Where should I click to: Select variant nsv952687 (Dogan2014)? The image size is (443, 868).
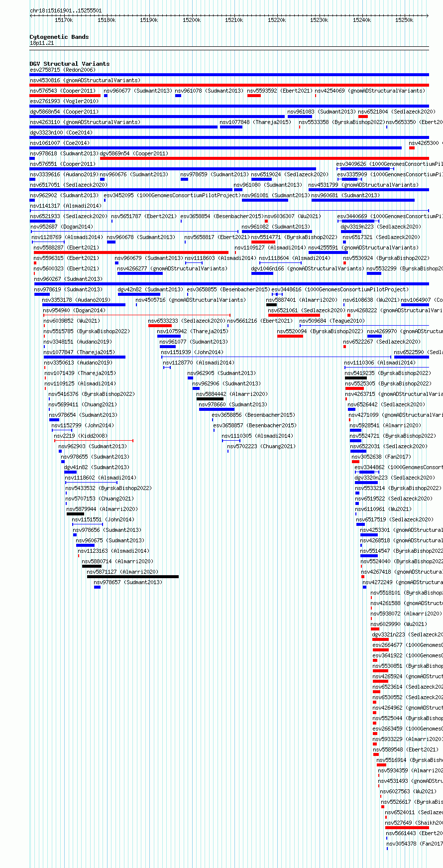[61, 227]
